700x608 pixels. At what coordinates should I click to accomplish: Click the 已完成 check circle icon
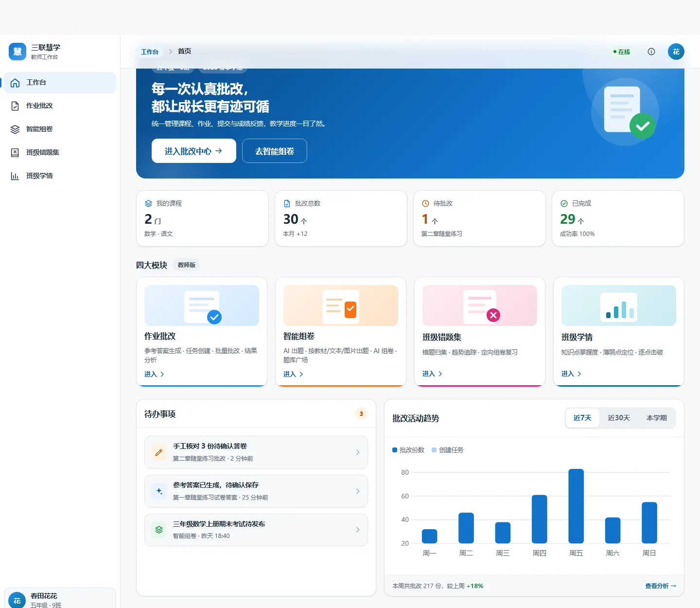point(564,204)
